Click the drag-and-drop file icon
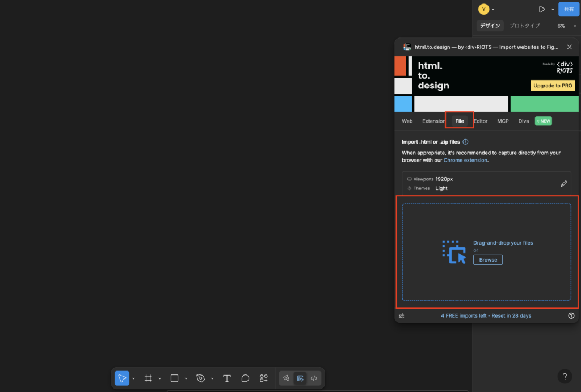This screenshot has height=392, width=581. click(x=454, y=252)
